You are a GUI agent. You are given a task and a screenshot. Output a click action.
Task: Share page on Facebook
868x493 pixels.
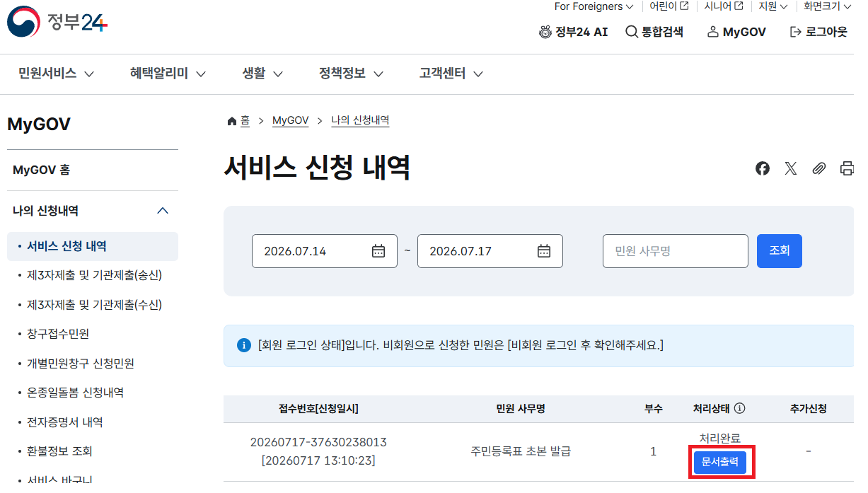762,168
